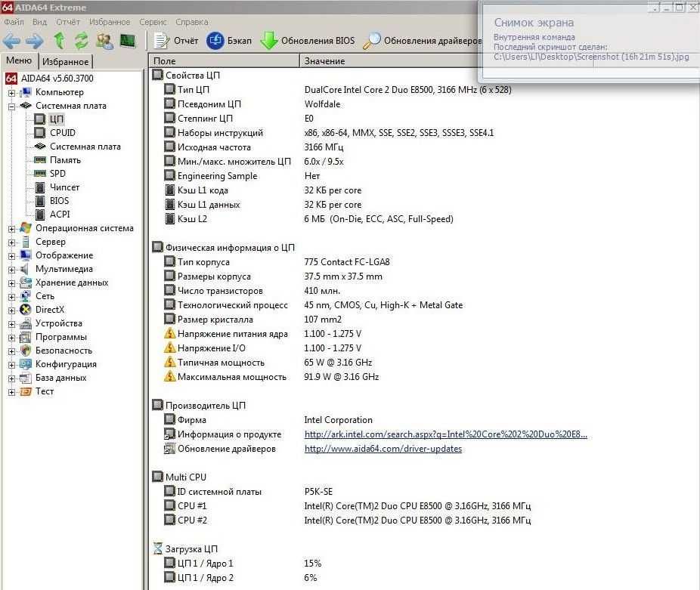Image resolution: width=700 pixels, height=590 pixels.
Task: Open Обновления драйверов toolbar button
Action: [x=423, y=41]
